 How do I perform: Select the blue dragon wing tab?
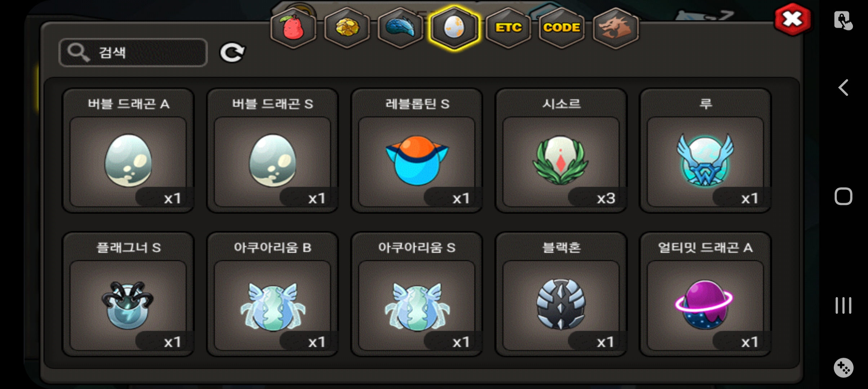click(x=400, y=28)
